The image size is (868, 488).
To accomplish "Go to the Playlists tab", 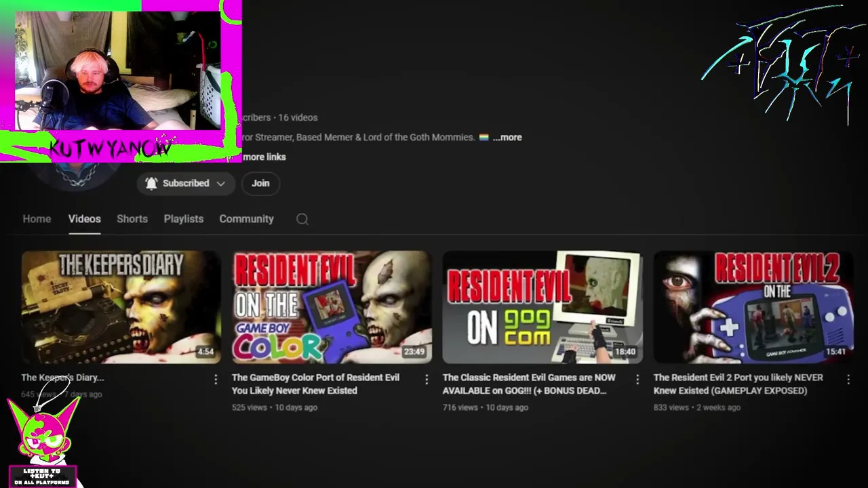I will tap(184, 219).
